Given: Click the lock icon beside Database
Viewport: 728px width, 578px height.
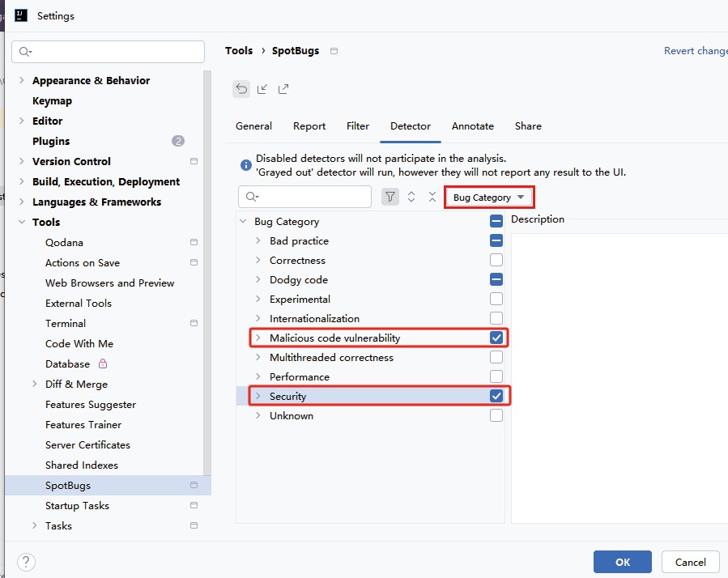Looking at the screenshot, I should point(103,363).
